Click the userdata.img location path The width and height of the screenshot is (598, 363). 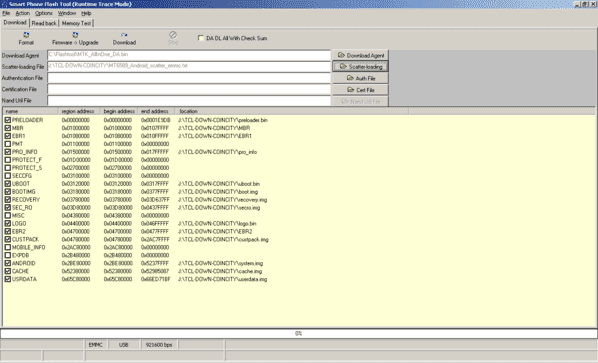pos(223,279)
